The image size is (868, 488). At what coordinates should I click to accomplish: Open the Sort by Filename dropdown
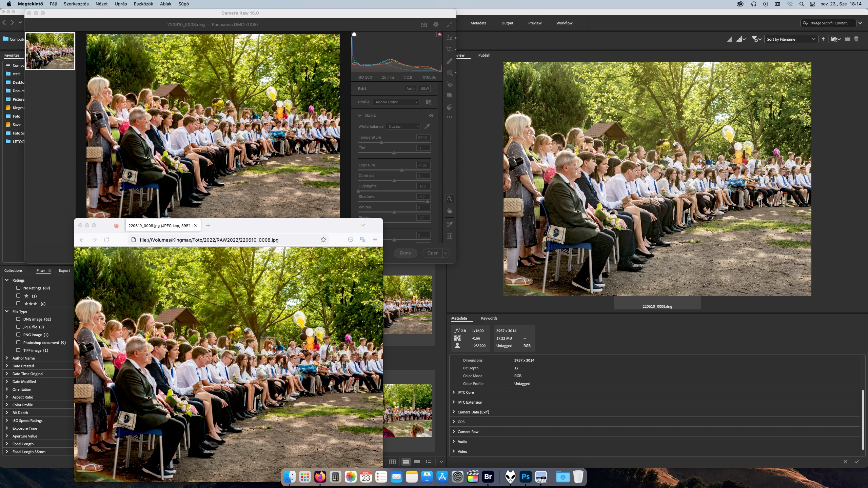coord(790,39)
